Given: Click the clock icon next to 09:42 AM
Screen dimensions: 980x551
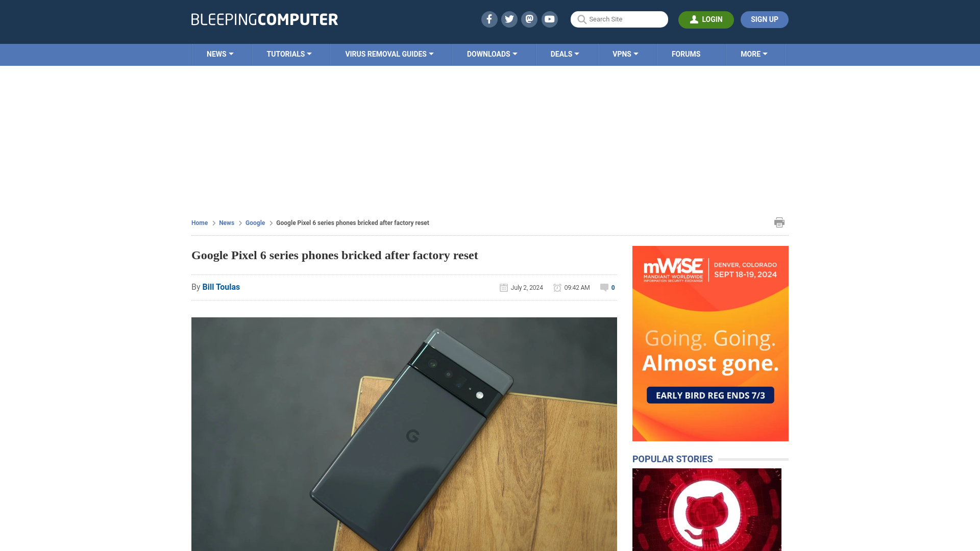Looking at the screenshot, I should [558, 287].
